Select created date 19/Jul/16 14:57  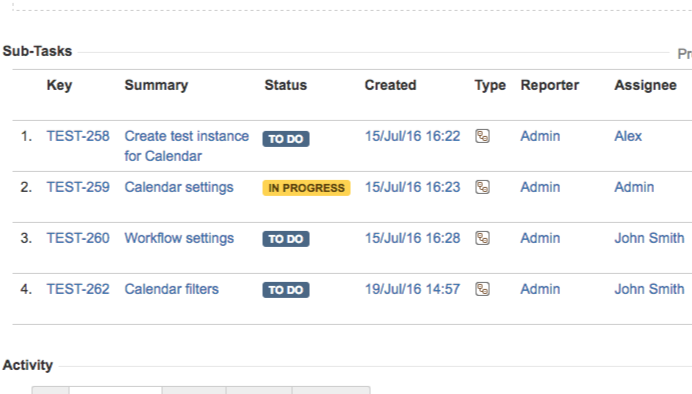pyautogui.click(x=412, y=289)
